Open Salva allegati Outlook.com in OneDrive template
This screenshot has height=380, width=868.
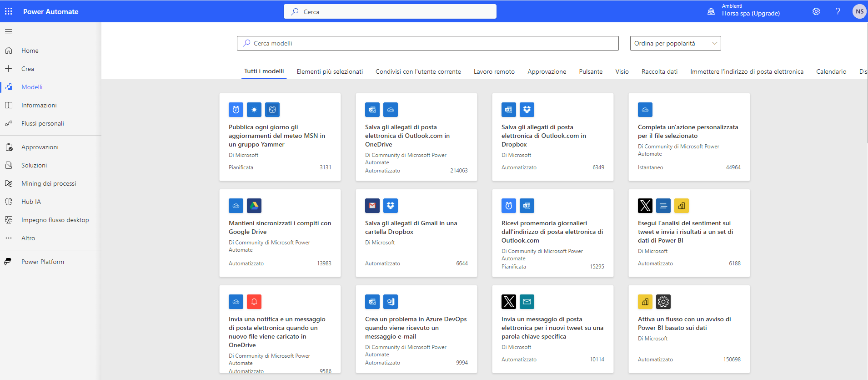[416, 137]
